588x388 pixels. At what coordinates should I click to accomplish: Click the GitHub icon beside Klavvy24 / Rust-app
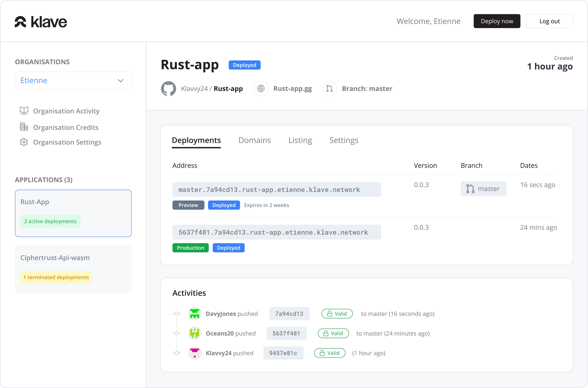pos(168,89)
